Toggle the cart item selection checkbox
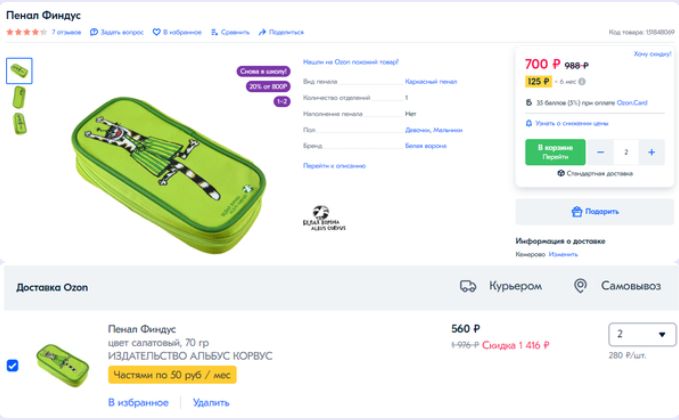 (x=12, y=365)
